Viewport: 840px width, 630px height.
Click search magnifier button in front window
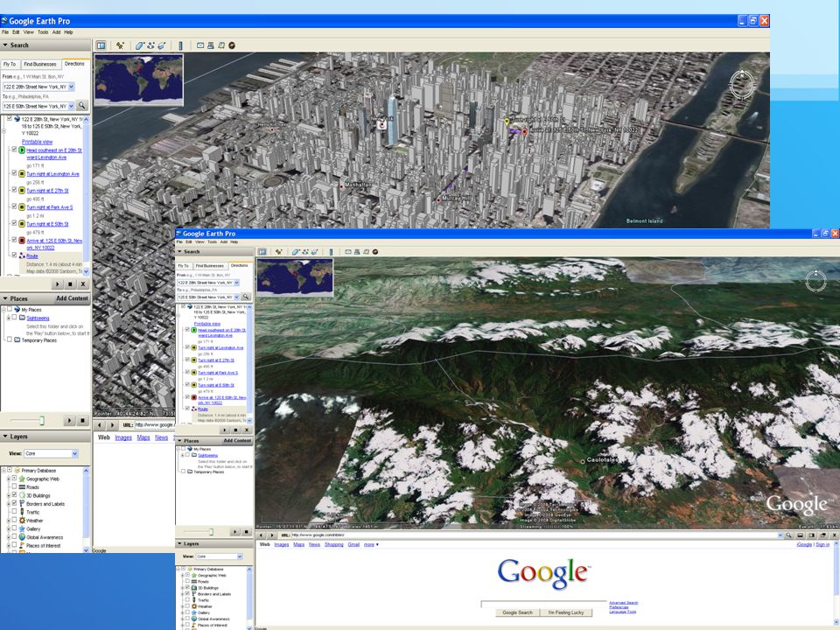coord(247,297)
